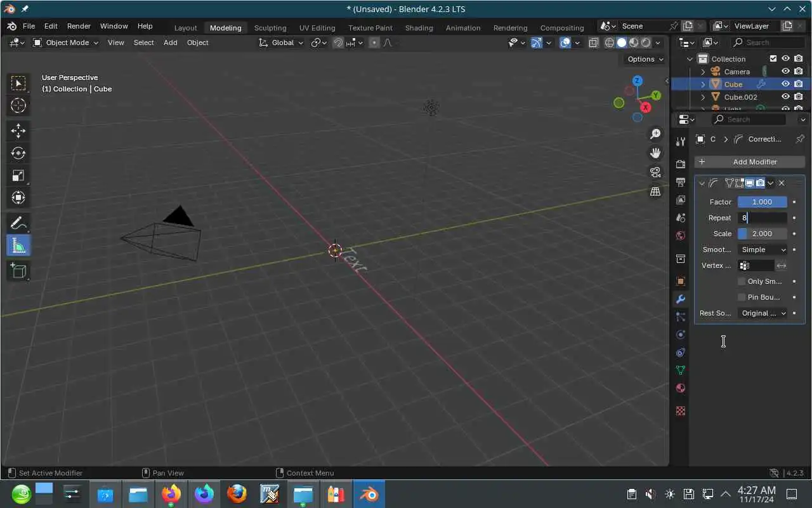The width and height of the screenshot is (812, 508).
Task: Open the Object properties tab
Action: [681, 281]
